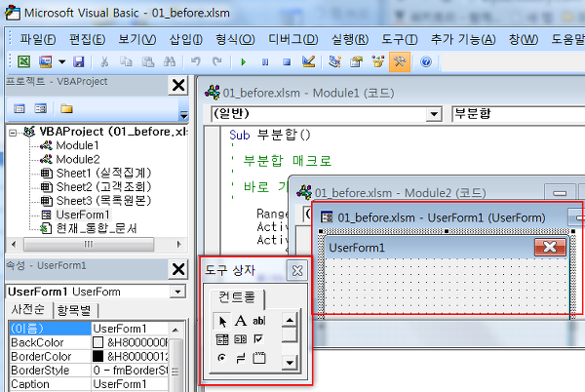
Task: Open the 창(W) menu
Action: coord(524,39)
